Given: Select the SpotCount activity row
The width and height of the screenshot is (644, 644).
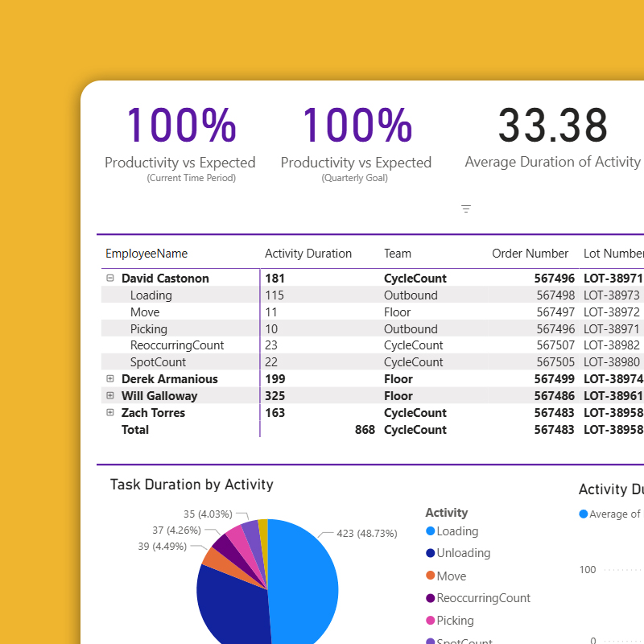Looking at the screenshot, I should tap(158, 362).
